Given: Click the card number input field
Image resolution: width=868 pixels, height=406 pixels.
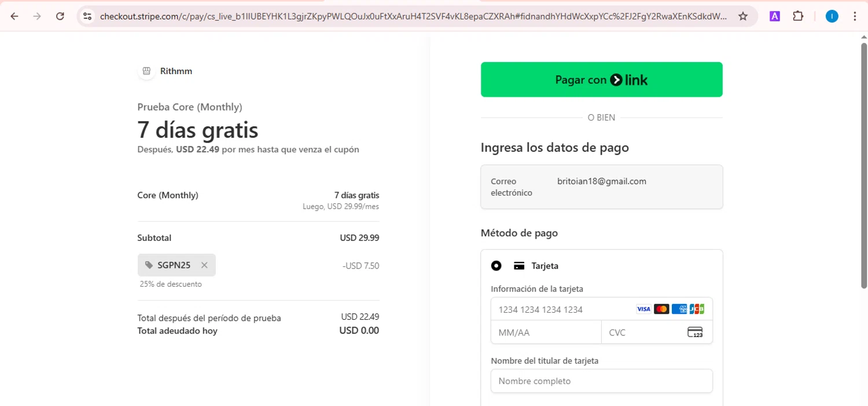Looking at the screenshot, I should pyautogui.click(x=602, y=309).
